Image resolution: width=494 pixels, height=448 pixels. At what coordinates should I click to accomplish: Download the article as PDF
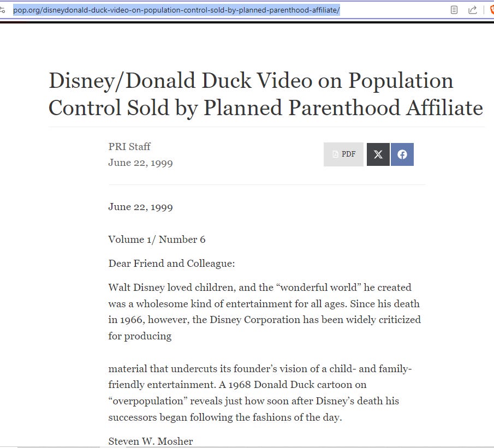(343, 154)
